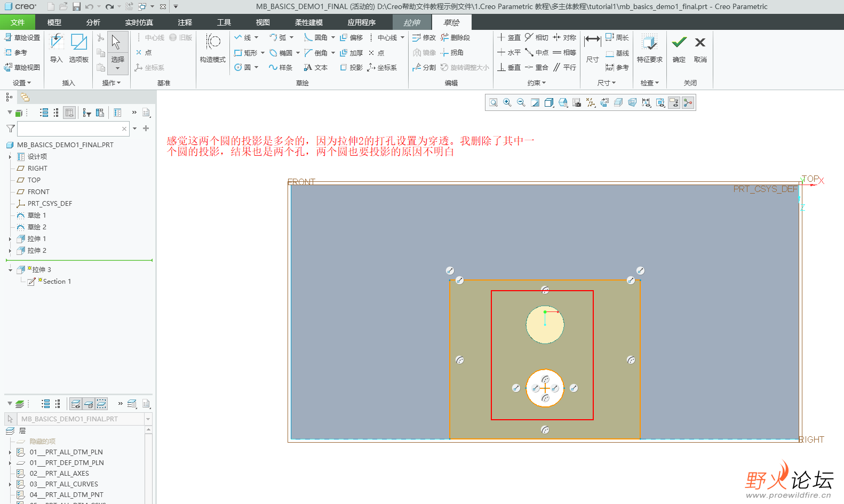
Task: Toggle model tree columns display button
Action: pyautogui.click(x=69, y=113)
